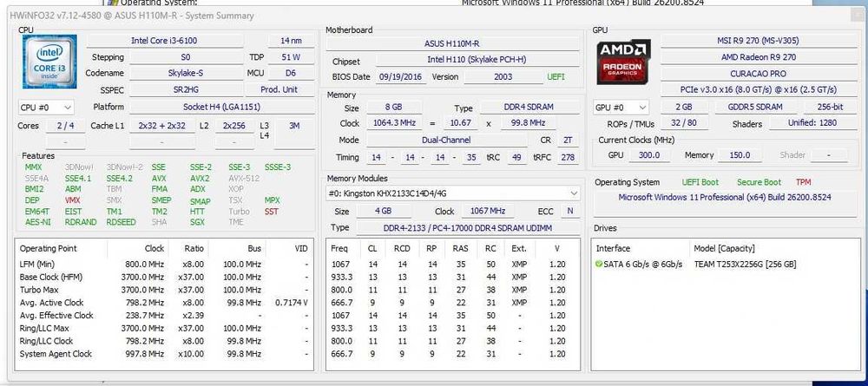Click the ROPs / TMUs value 32 / 80
868x386 pixels.
[684, 123]
